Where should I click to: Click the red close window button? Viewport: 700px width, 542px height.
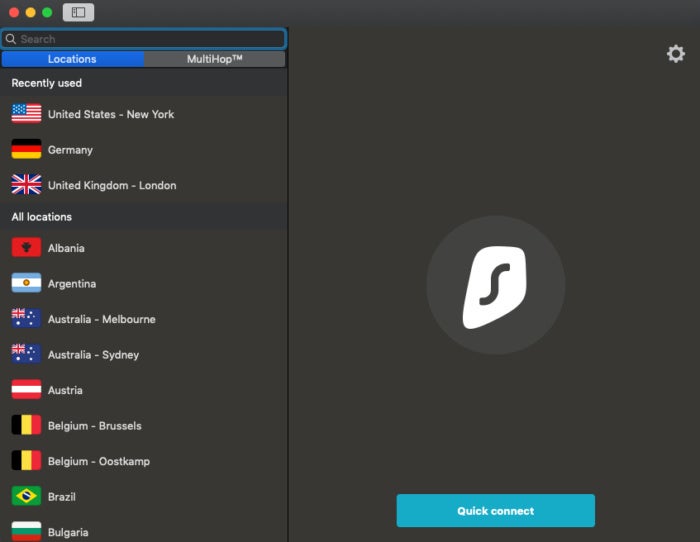[x=14, y=13]
